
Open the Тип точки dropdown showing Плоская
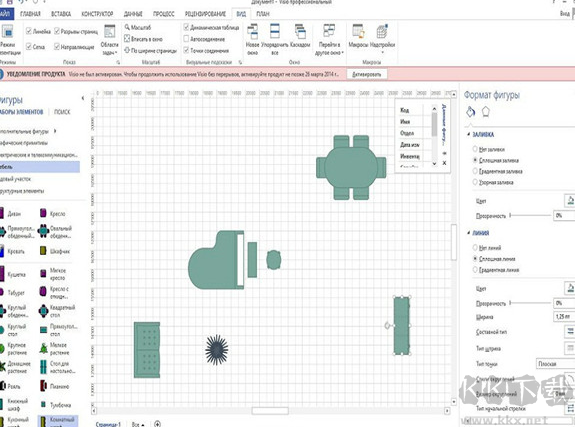(x=555, y=364)
